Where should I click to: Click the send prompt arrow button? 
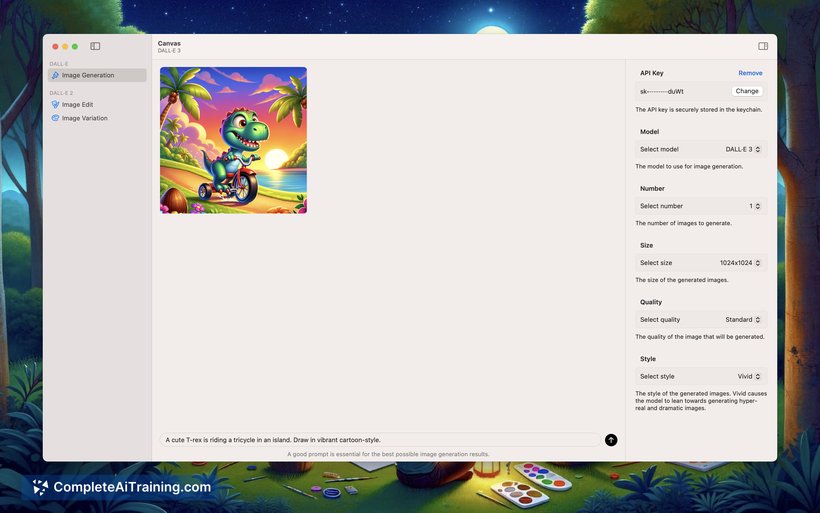click(x=611, y=440)
